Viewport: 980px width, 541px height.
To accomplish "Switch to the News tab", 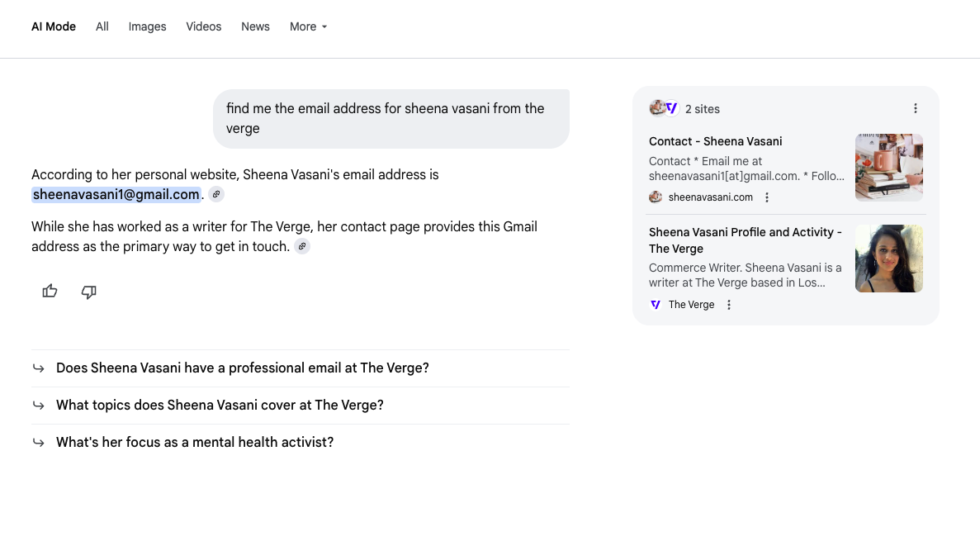I will [255, 26].
